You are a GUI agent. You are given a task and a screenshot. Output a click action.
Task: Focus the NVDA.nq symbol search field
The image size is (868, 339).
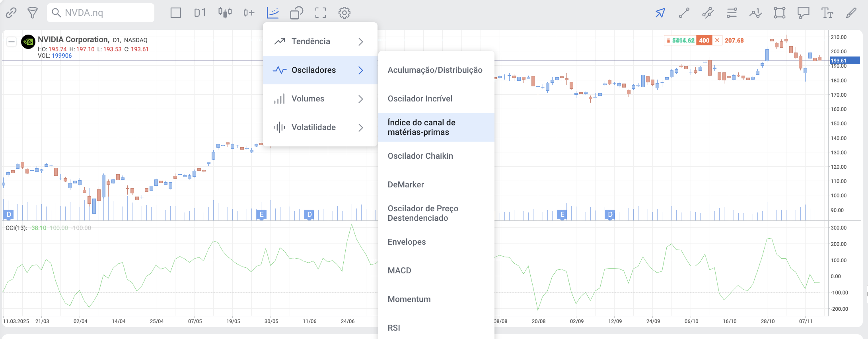click(x=101, y=13)
